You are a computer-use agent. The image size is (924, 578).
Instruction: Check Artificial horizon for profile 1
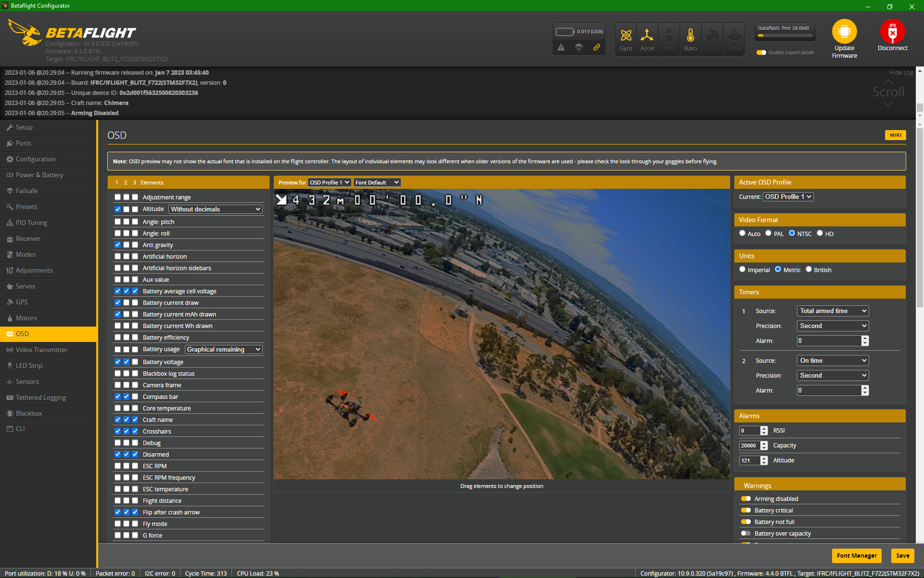[x=118, y=256]
